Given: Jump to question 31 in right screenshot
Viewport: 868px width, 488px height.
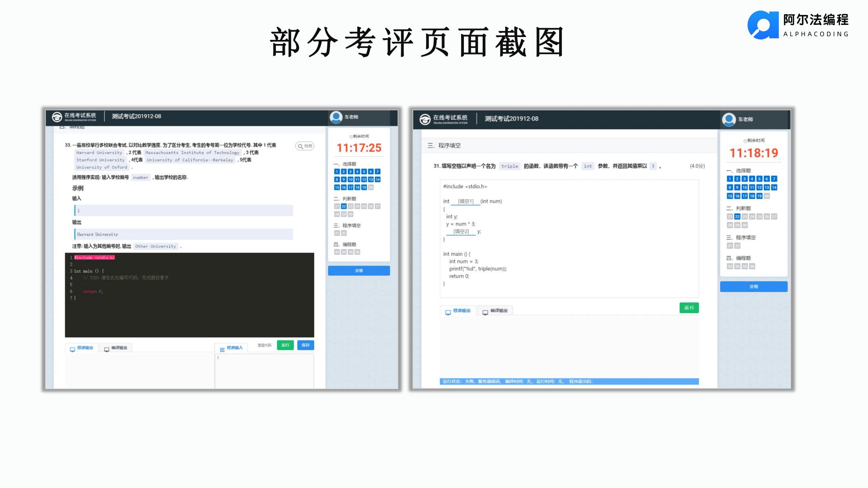Looking at the screenshot, I should click(x=730, y=246).
